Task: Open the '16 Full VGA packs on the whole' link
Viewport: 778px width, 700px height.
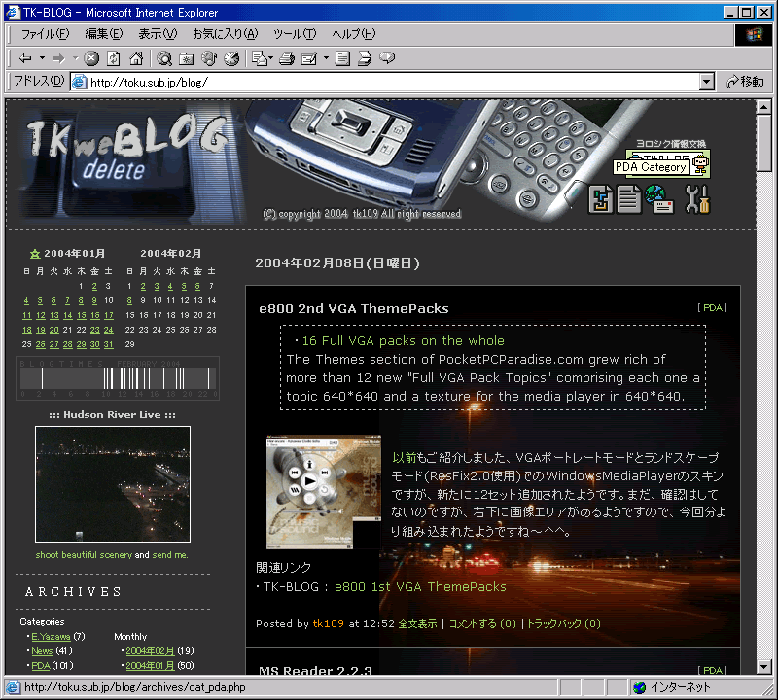Action: (403, 341)
